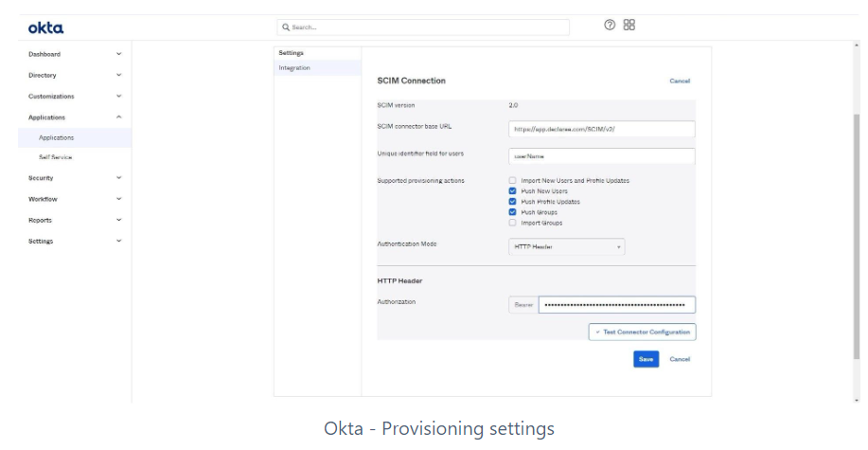Click the Okta logo
This screenshot has width=868, height=450.
pos(45,27)
